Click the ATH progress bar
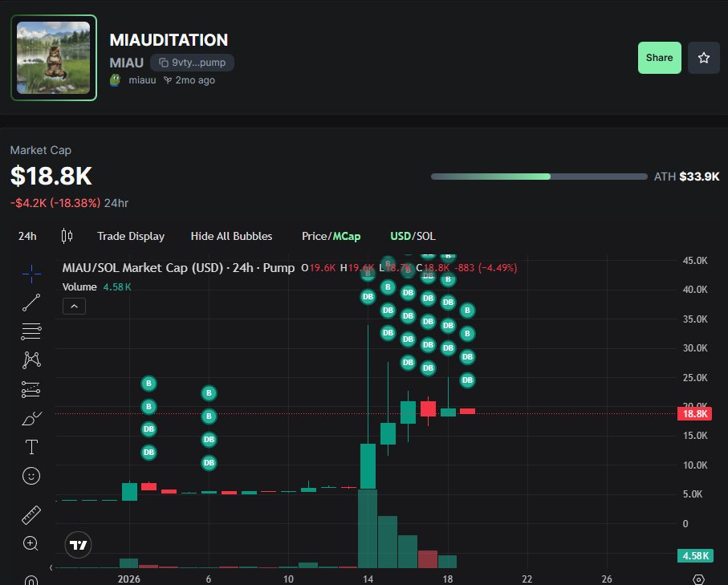728x585 pixels. (539, 177)
